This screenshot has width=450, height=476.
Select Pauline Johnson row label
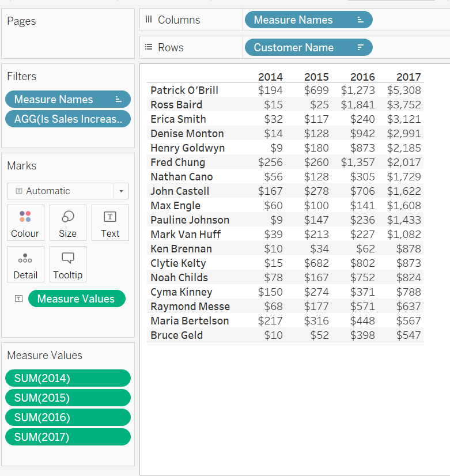(190, 220)
